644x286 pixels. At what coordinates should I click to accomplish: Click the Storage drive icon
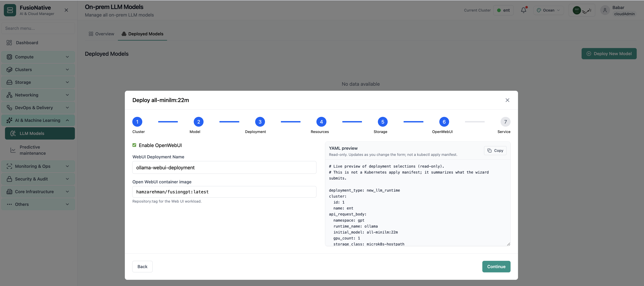9,82
